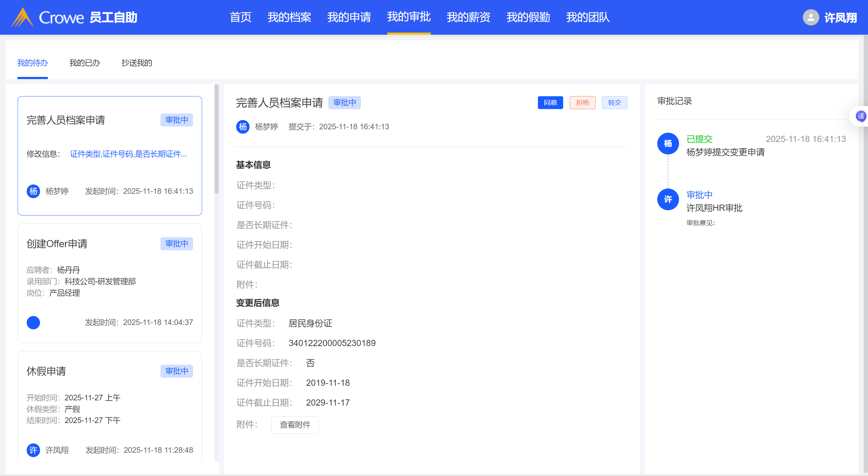Viewport: 868px width, 476px height.
Task: Switch to 我的已办 tab
Action: click(85, 63)
